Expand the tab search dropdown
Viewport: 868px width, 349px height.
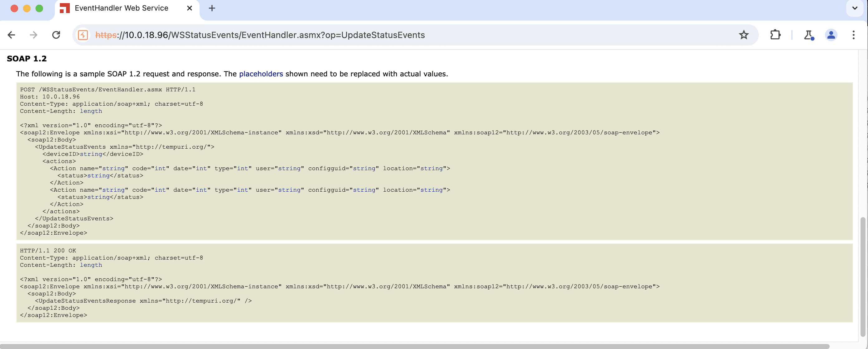pyautogui.click(x=855, y=8)
